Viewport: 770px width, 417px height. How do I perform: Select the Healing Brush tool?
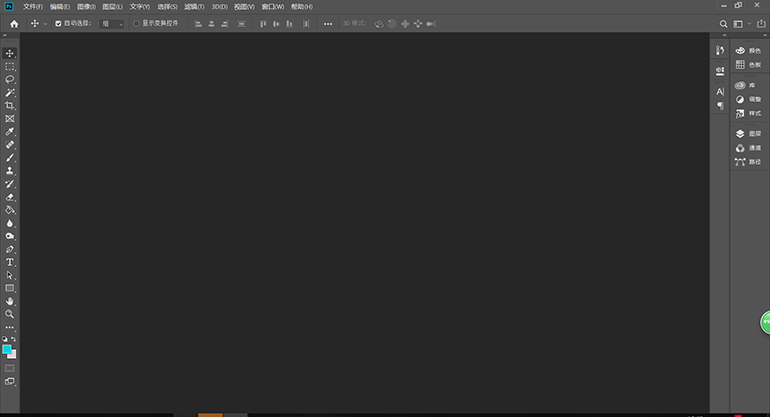(x=10, y=145)
